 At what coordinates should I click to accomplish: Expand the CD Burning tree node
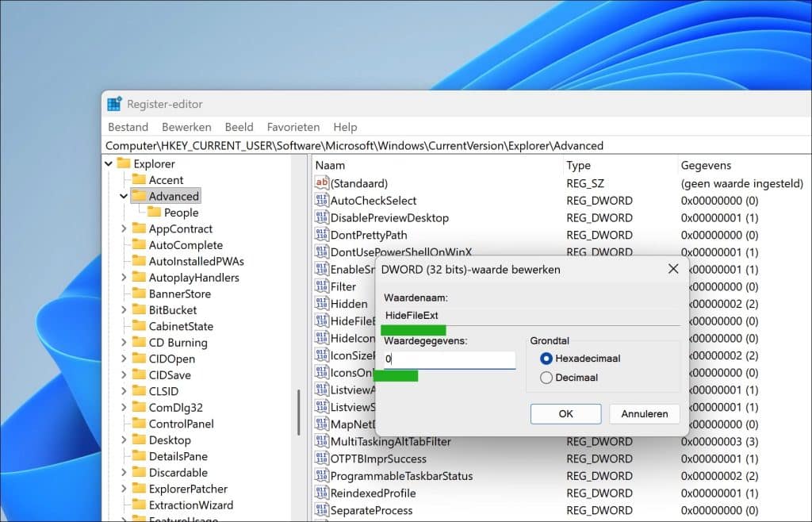124,343
